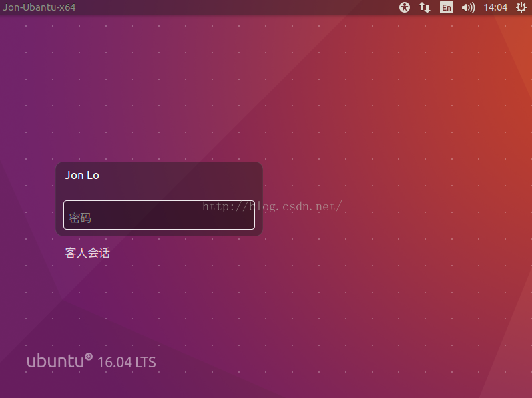
Task: Click the Jon-Ubantu-x64 hostname label
Action: (x=39, y=7)
